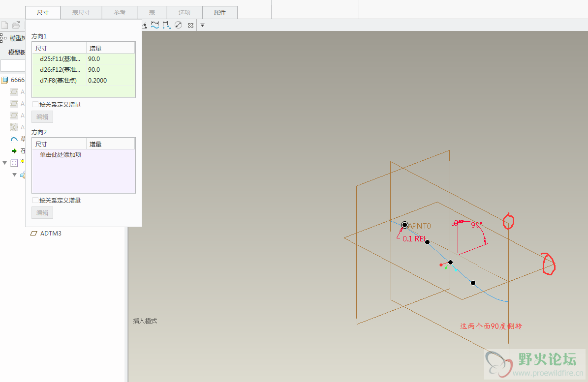The height and width of the screenshot is (382, 588).
Task: Enable 按关系定义增量 under 方向1
Action: [35, 105]
